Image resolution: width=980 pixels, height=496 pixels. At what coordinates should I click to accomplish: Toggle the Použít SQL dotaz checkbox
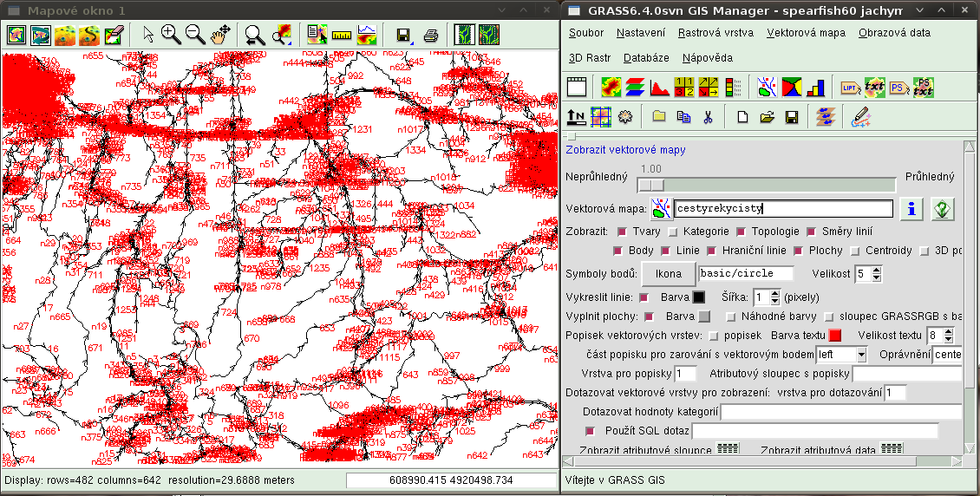[x=590, y=431]
